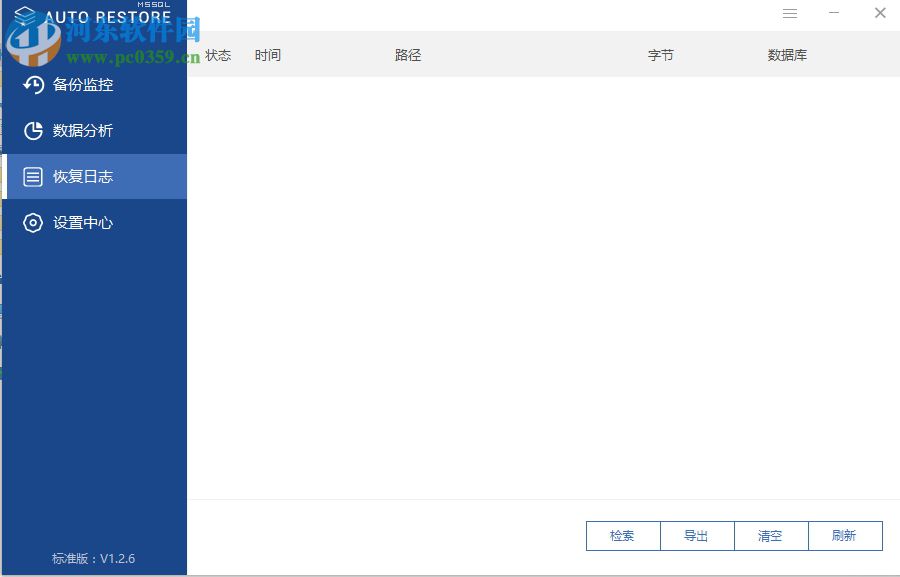Sort logs by the 时间 column header
Viewport: 900px width, 577px height.
point(267,55)
